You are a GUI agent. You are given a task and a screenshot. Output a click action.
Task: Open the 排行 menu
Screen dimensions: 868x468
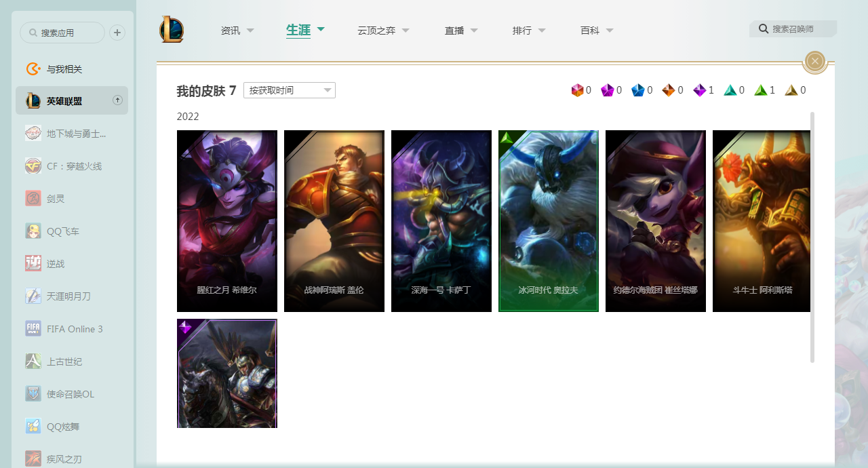(x=522, y=31)
